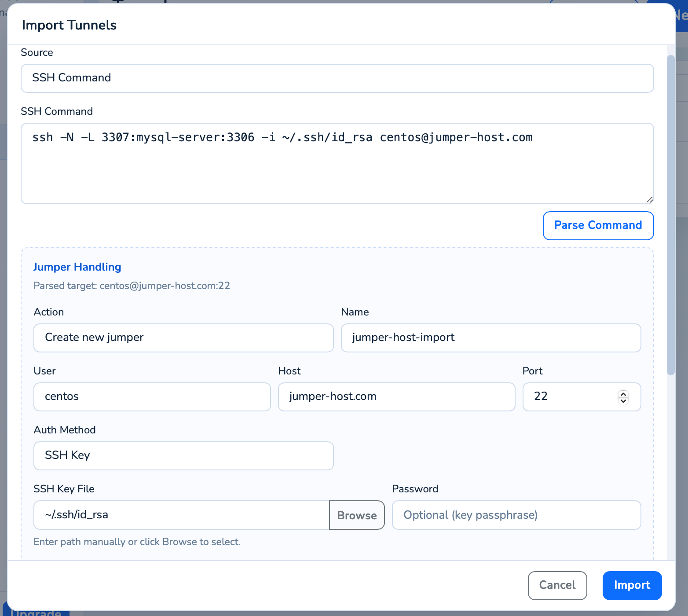This screenshot has height=616, width=688.
Task: Open the Auth Method dropdown
Action: point(183,456)
